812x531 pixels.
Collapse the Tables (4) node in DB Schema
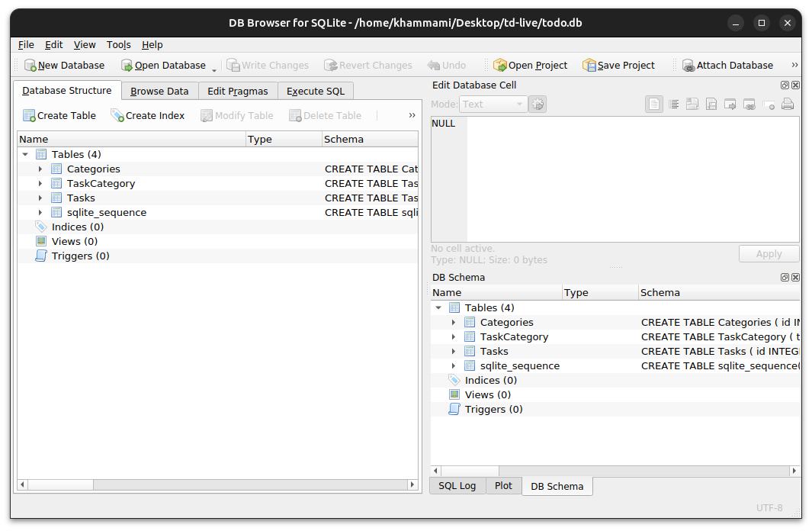point(438,308)
